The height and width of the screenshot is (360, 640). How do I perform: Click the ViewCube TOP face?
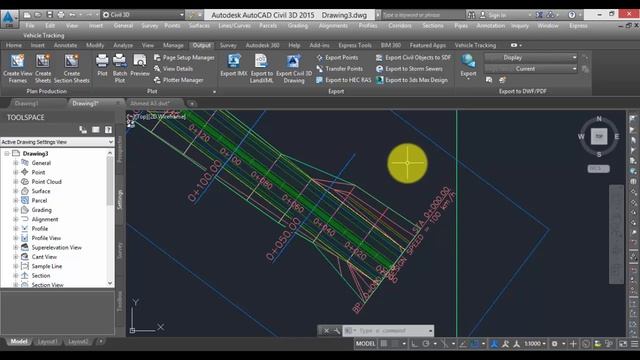click(599, 136)
